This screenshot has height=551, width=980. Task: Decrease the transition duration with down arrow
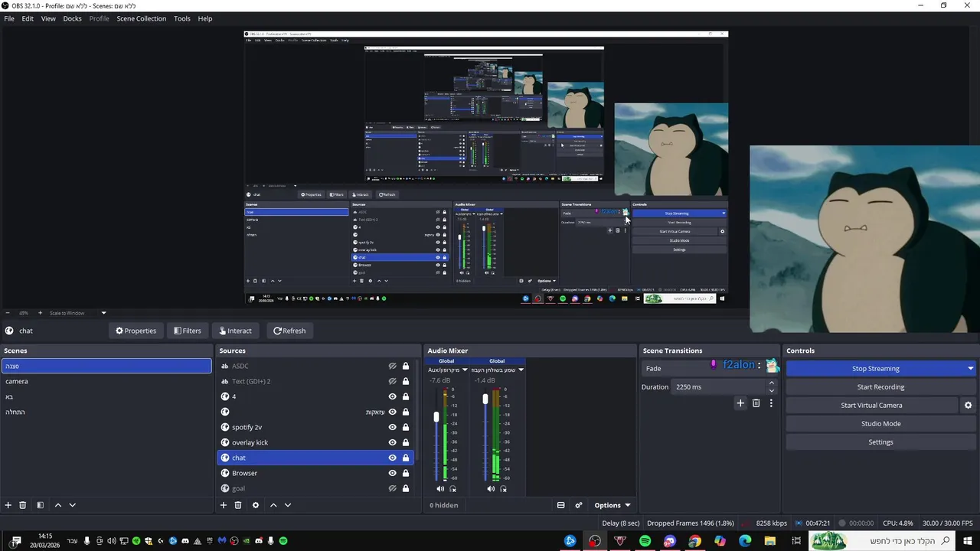point(771,391)
